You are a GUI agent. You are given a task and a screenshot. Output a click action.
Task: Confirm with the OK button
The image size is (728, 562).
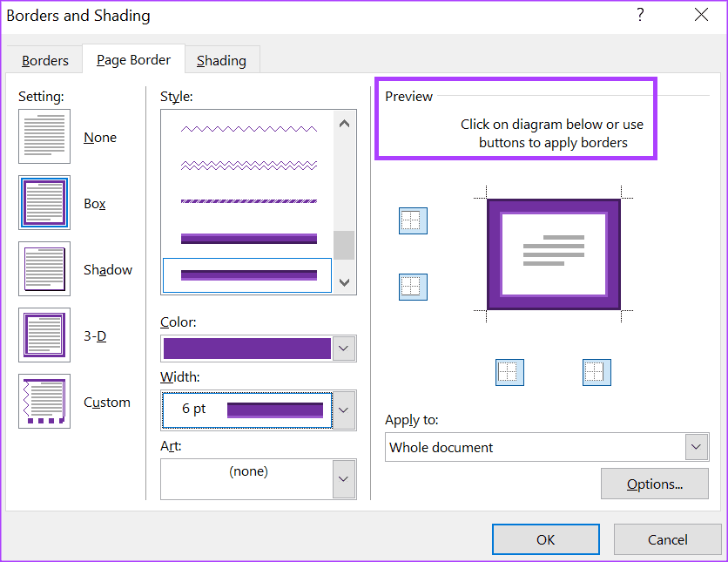pyautogui.click(x=545, y=539)
